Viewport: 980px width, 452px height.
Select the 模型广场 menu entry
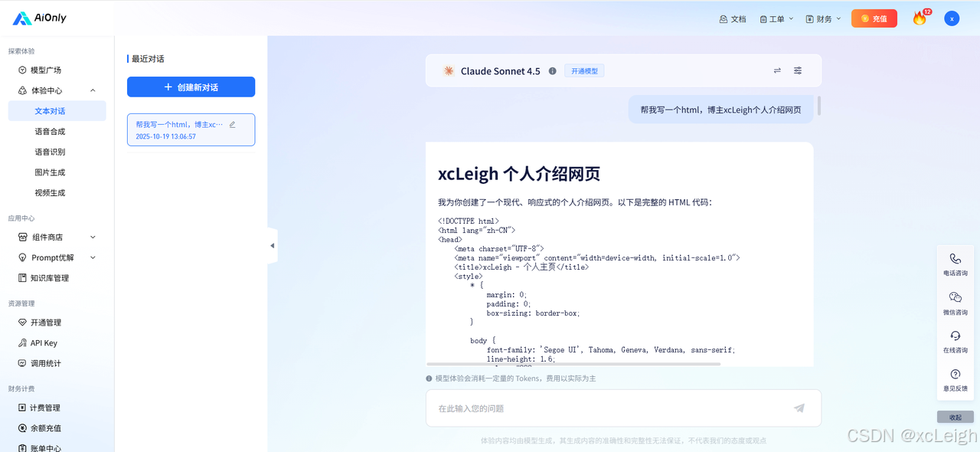(x=47, y=70)
